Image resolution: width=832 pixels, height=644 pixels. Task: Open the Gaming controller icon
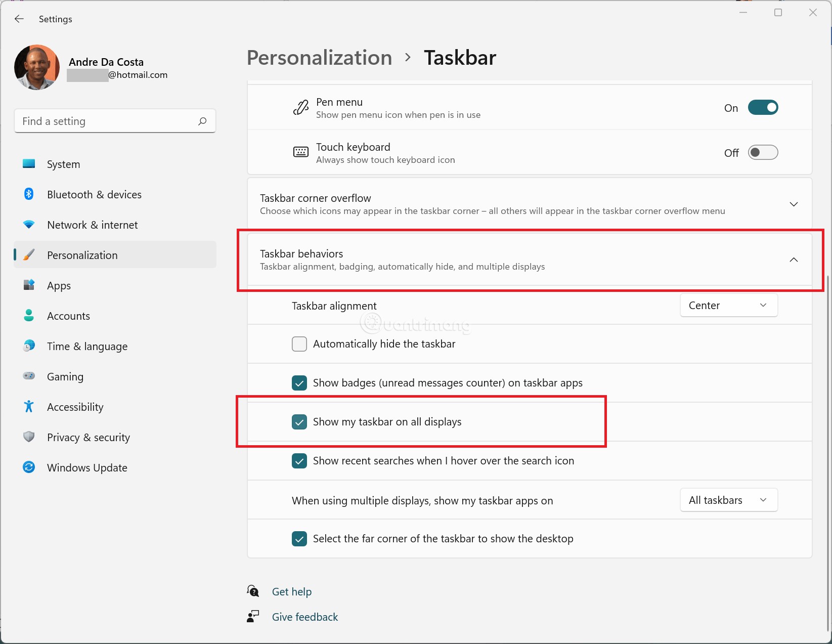(29, 376)
